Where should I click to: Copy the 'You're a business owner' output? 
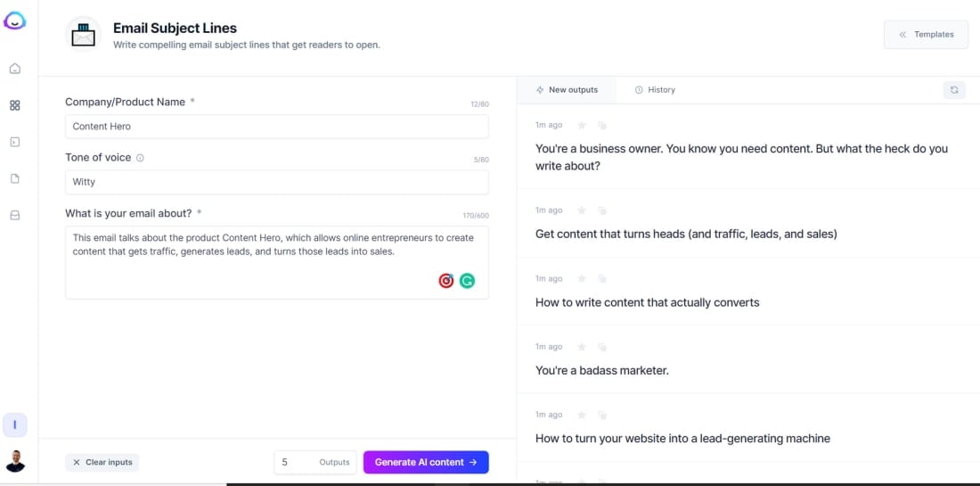coord(602,125)
